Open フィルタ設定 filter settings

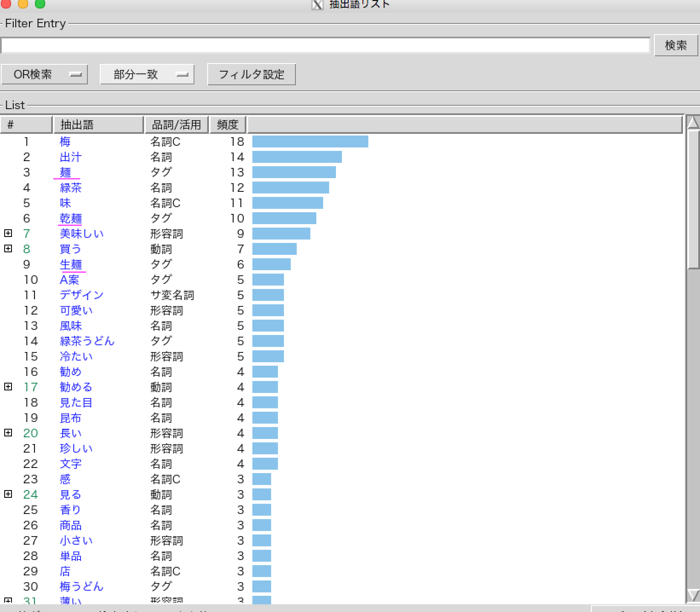pos(251,75)
